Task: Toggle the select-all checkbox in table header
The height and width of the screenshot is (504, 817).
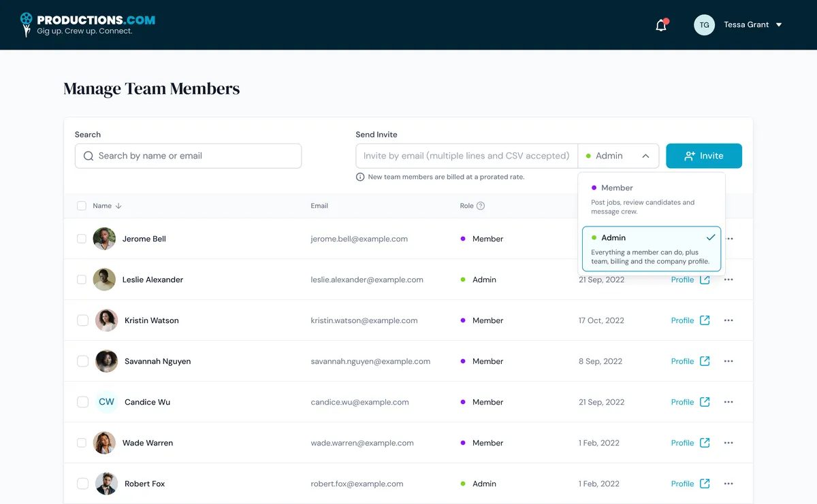Action: click(82, 206)
